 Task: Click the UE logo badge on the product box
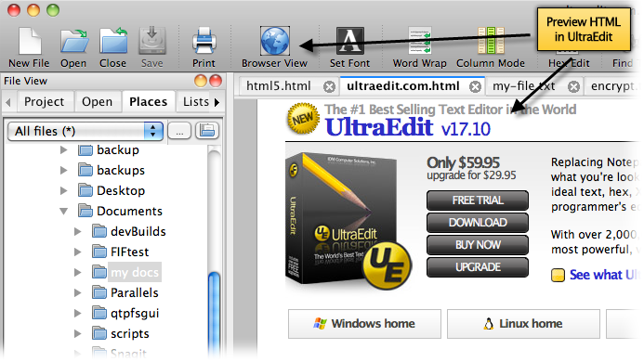coord(387,265)
